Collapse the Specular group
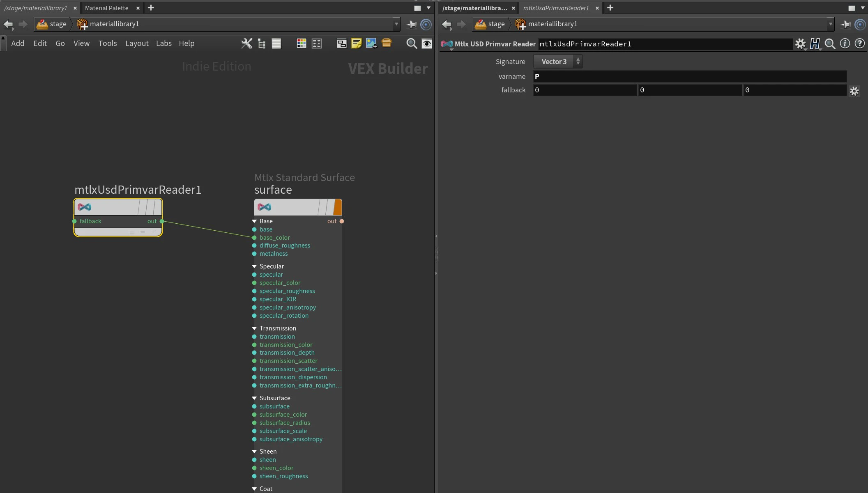 coord(254,266)
